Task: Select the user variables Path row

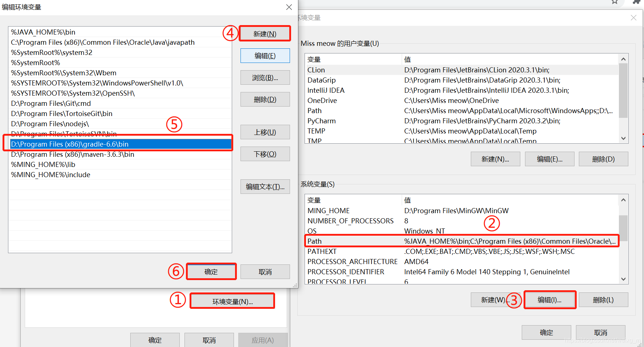Action: (x=461, y=111)
